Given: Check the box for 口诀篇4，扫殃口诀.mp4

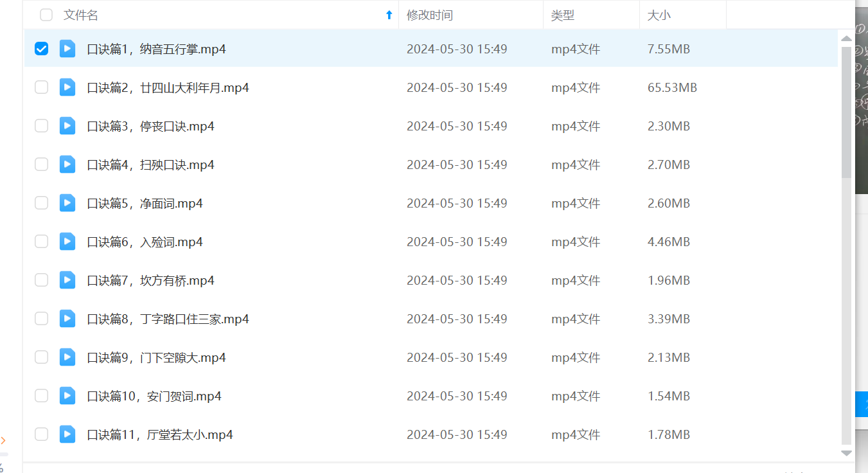Looking at the screenshot, I should tap(42, 165).
